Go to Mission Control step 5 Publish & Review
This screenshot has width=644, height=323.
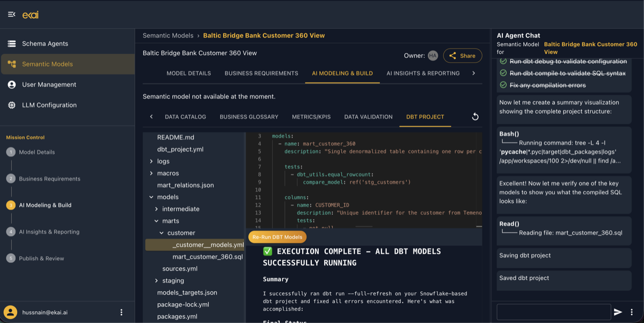[36, 258]
